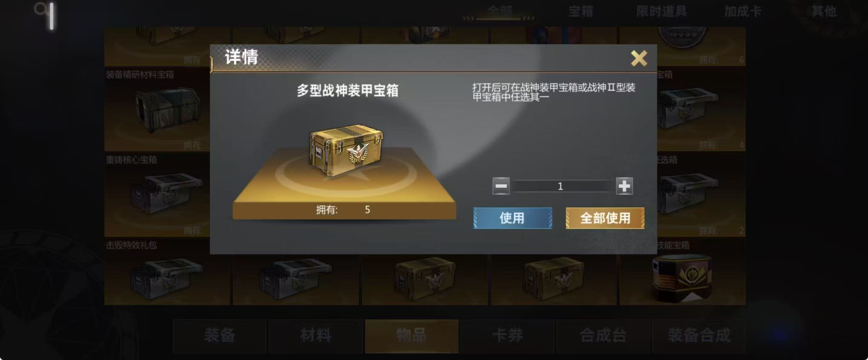Open the 其他 category tab
This screenshot has width=868, height=360.
824,12
